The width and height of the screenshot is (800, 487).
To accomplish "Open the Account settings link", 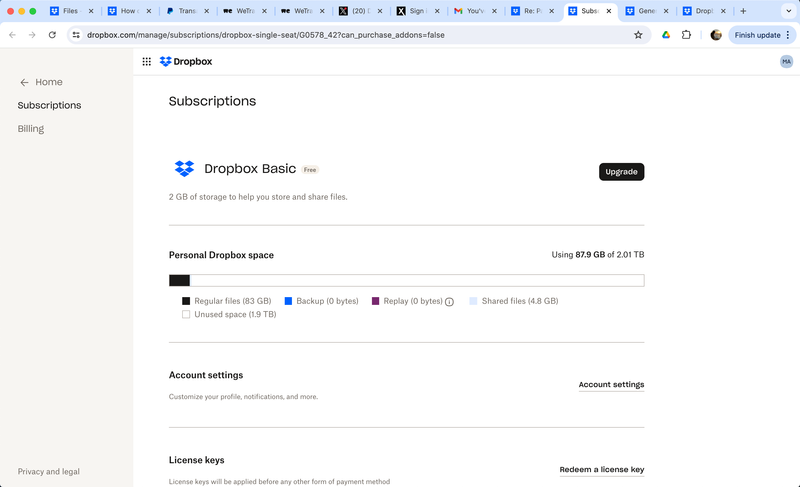I will coord(611,385).
